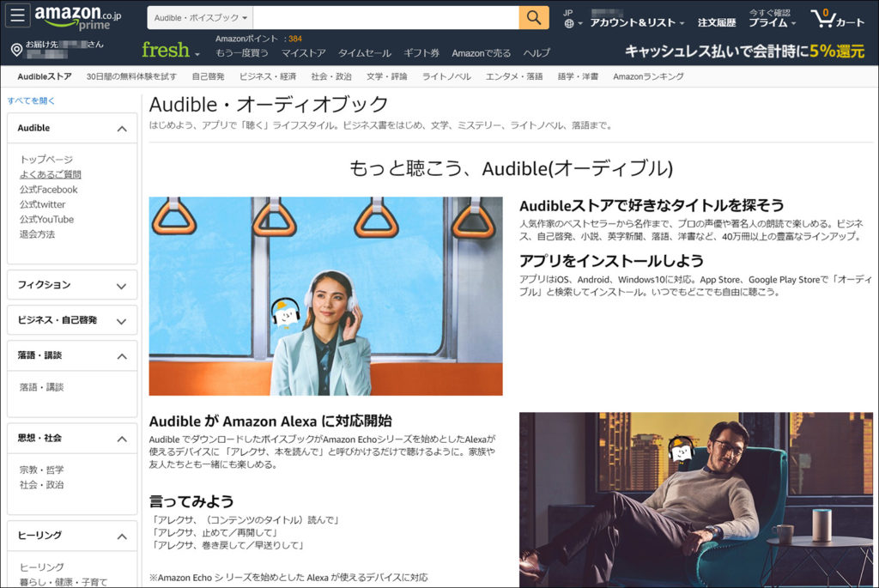Open 宗教・哲学 in the sidebar
Image resolution: width=879 pixels, height=588 pixels.
pyautogui.click(x=41, y=470)
